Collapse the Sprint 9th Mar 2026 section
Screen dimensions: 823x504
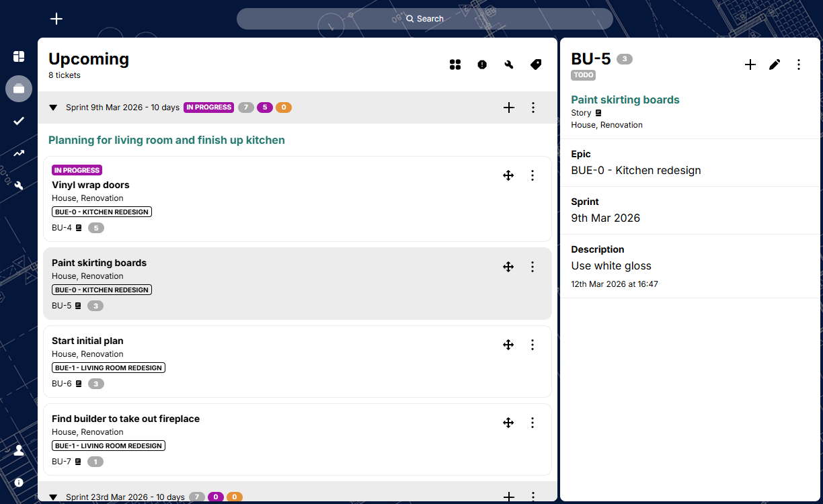(x=53, y=108)
